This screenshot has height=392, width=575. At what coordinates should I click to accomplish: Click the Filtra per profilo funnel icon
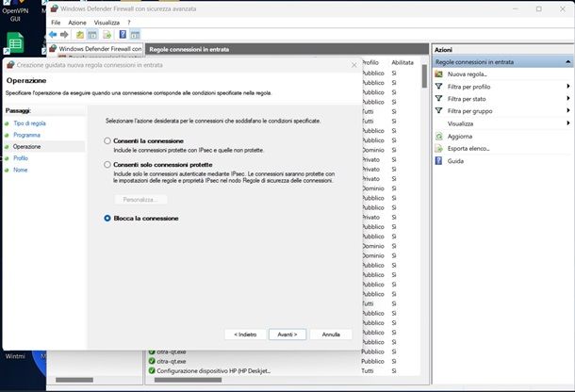coord(438,87)
